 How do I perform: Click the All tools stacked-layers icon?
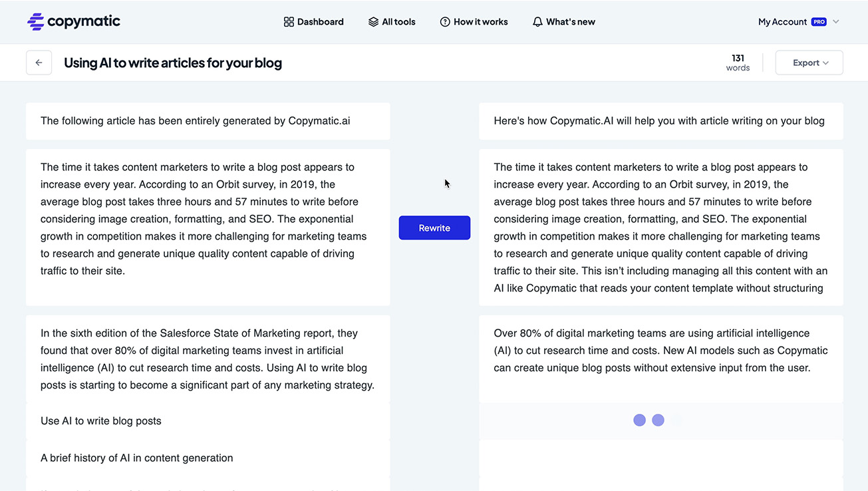[x=373, y=21]
